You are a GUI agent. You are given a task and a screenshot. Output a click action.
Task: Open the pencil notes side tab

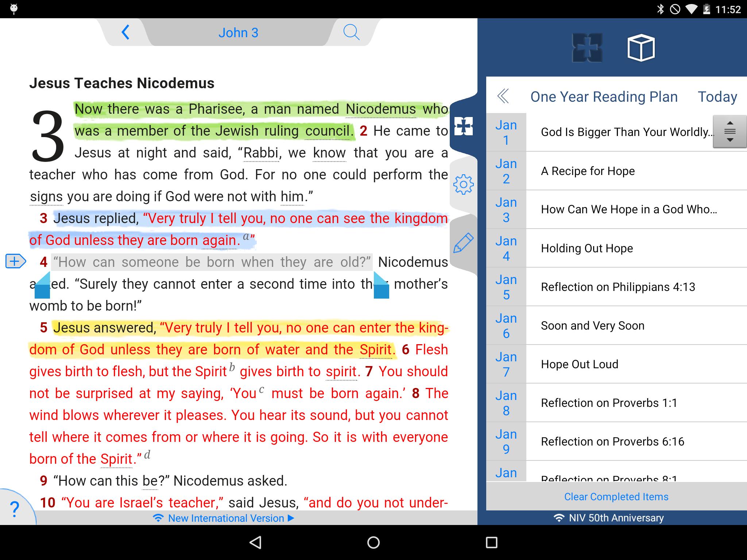[x=463, y=243]
